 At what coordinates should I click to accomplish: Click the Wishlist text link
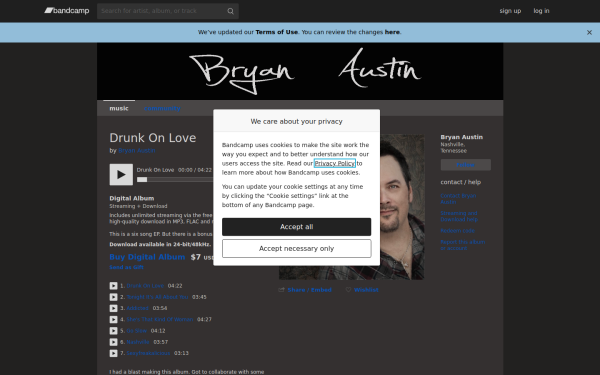[366, 290]
